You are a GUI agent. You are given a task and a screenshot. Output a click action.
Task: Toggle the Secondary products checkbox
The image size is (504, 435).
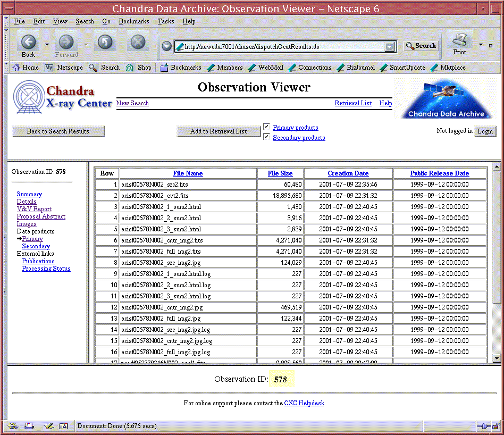click(266, 137)
